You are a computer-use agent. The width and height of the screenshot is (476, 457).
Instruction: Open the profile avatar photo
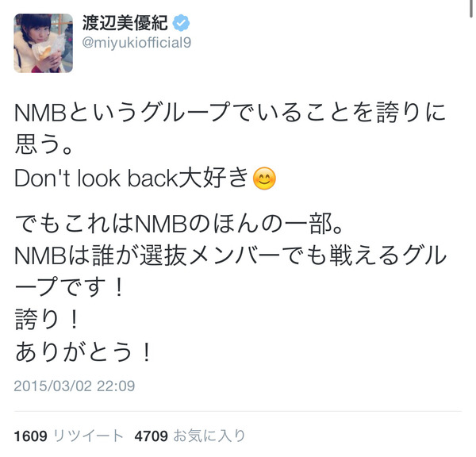click(x=43, y=43)
